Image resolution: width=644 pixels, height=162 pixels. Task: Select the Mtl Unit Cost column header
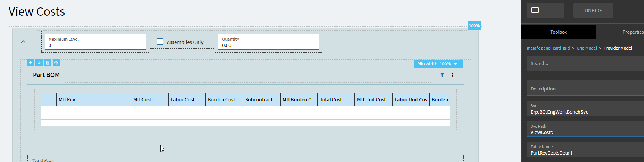(x=373, y=99)
